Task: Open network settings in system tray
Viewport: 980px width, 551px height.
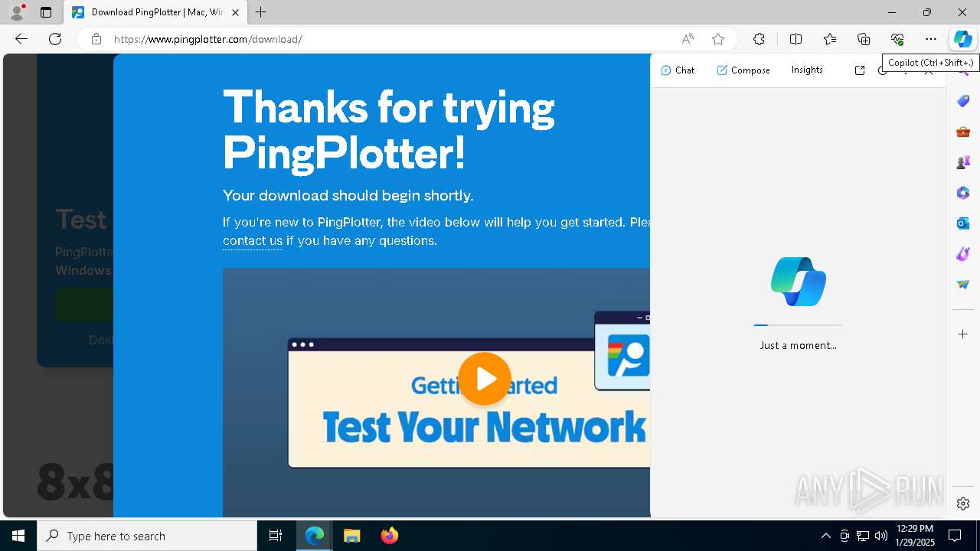Action: click(862, 536)
